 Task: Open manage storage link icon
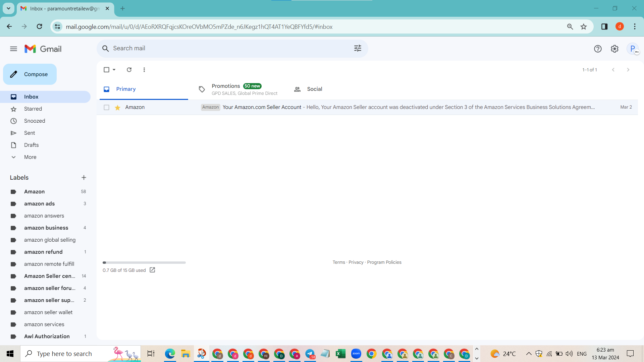point(152,270)
